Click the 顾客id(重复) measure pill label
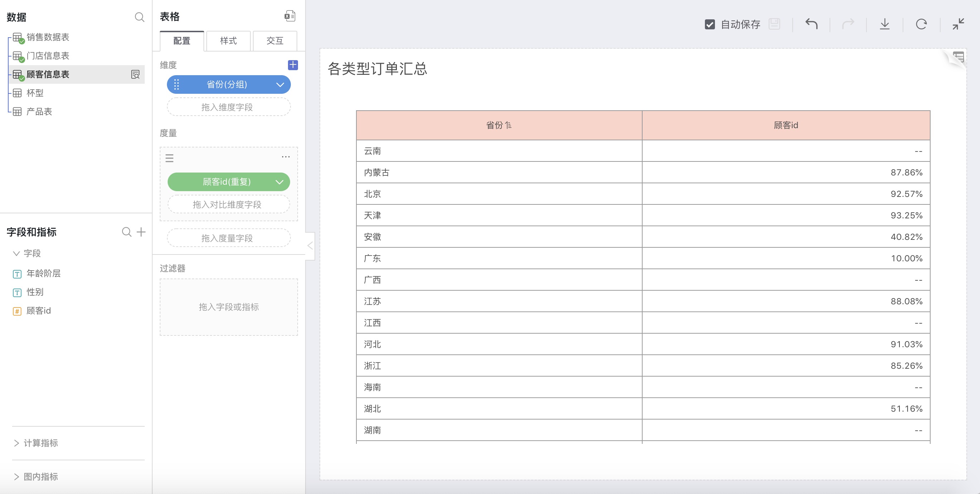 point(227,182)
